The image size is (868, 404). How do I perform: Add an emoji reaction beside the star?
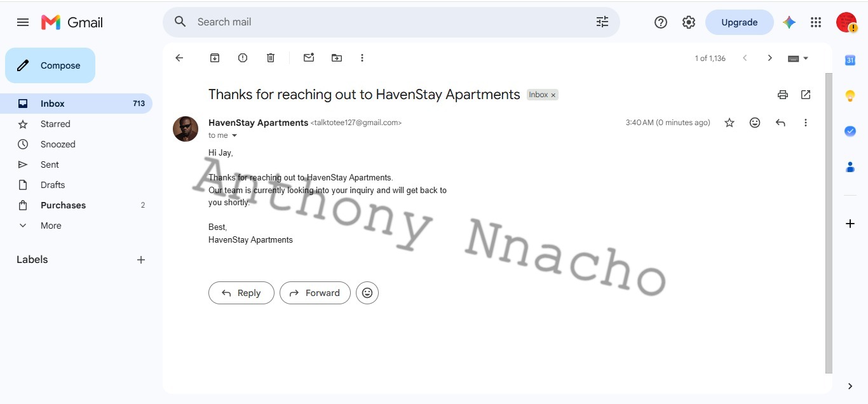point(755,123)
